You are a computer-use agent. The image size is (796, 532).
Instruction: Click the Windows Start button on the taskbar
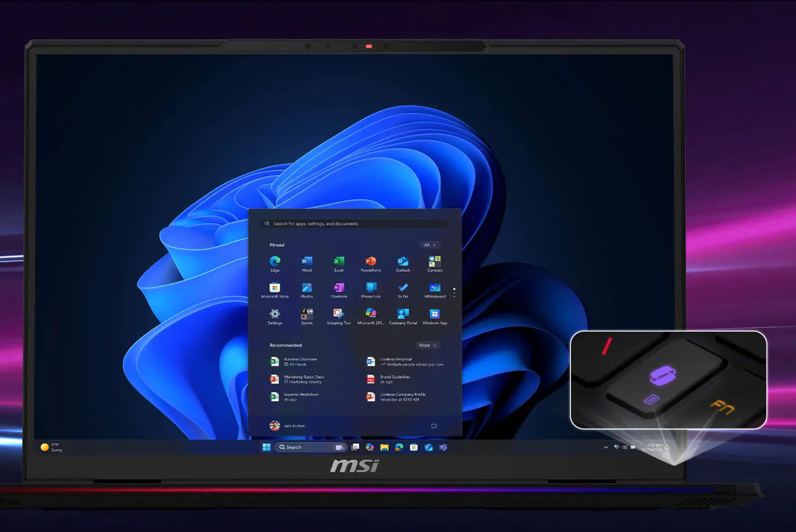(x=266, y=447)
